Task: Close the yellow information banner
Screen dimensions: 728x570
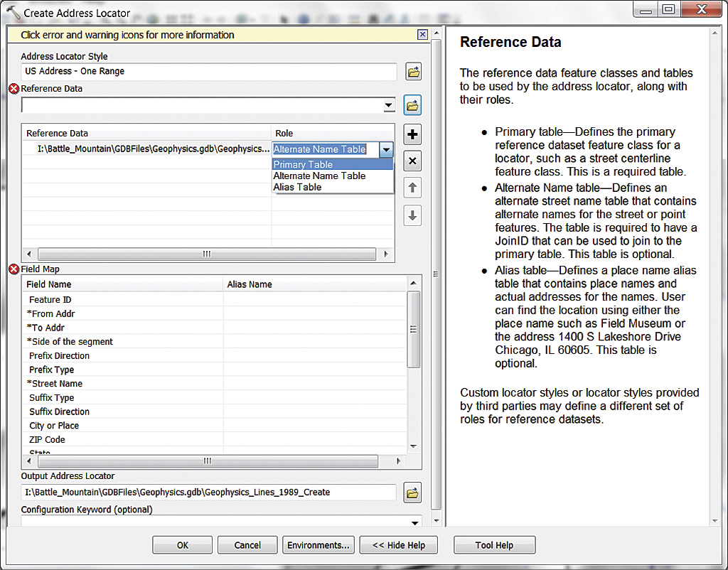Action: (422, 35)
